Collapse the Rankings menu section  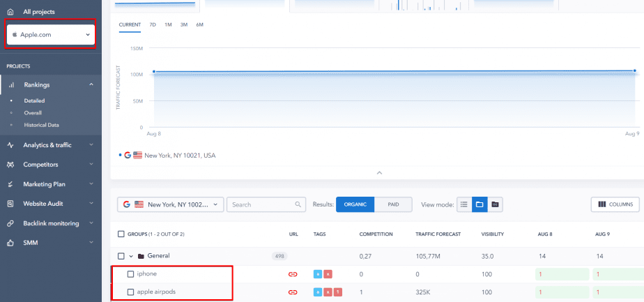click(91, 84)
